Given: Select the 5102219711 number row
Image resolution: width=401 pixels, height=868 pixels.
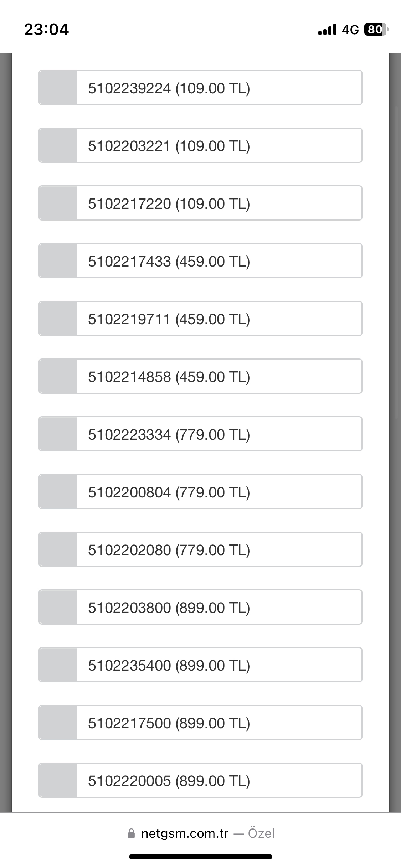Looking at the screenshot, I should (200, 319).
